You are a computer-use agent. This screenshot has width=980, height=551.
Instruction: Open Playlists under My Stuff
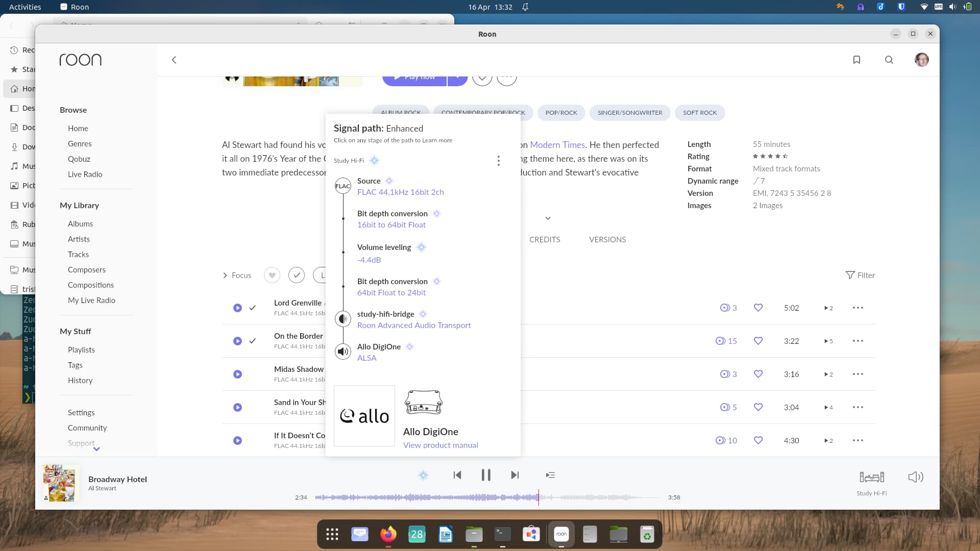click(81, 349)
